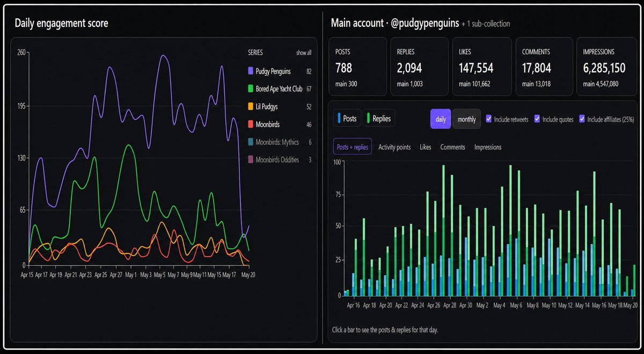Click the '+ 1 sub-collection' text
Screen dimensions: 644x354
click(486, 24)
